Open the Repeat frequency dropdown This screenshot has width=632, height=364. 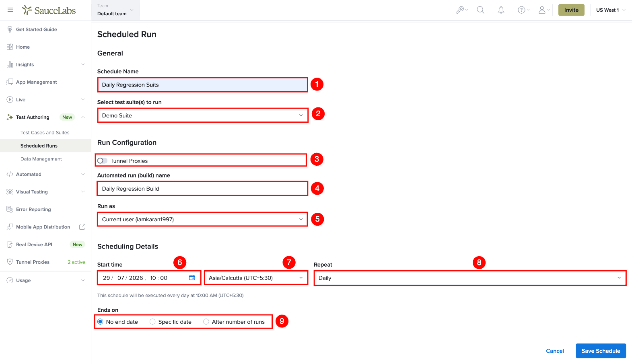click(x=470, y=278)
